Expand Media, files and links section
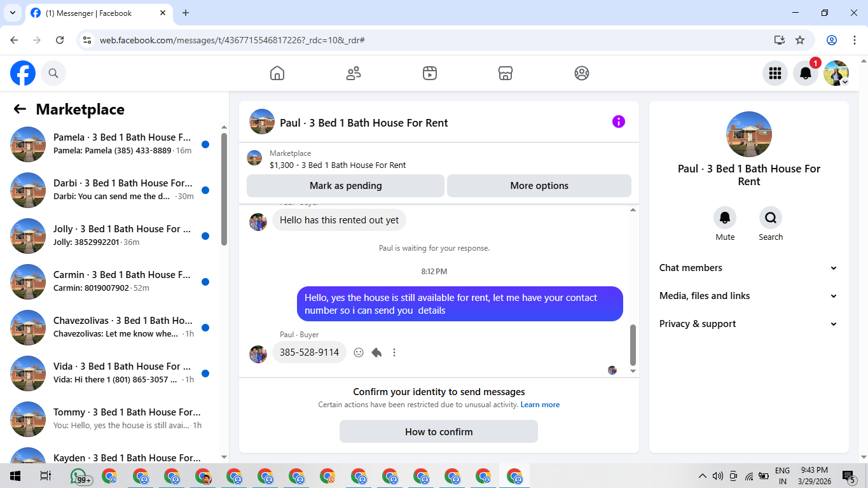868x488 pixels. (x=749, y=296)
